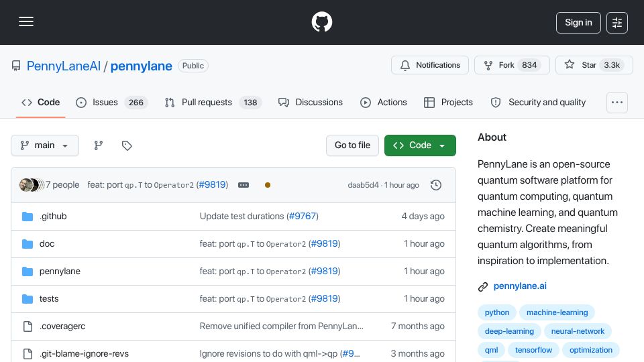Click the 4 days ago timestamp

click(423, 217)
